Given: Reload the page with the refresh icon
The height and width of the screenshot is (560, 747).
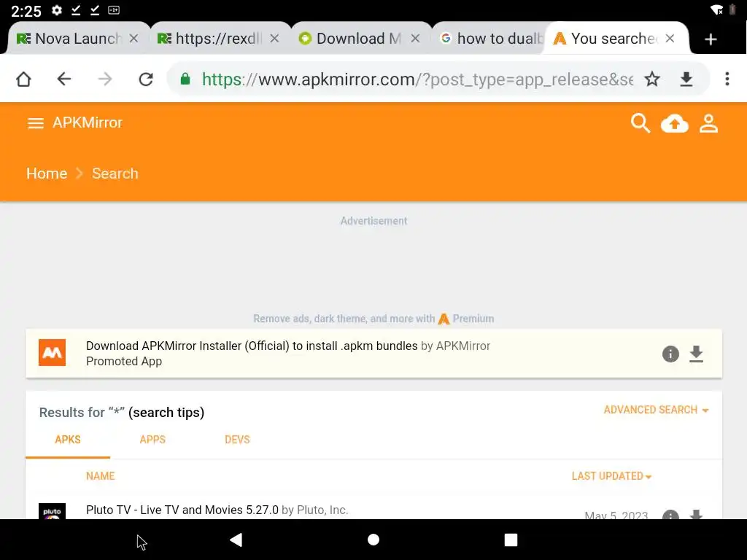Looking at the screenshot, I should point(146,79).
